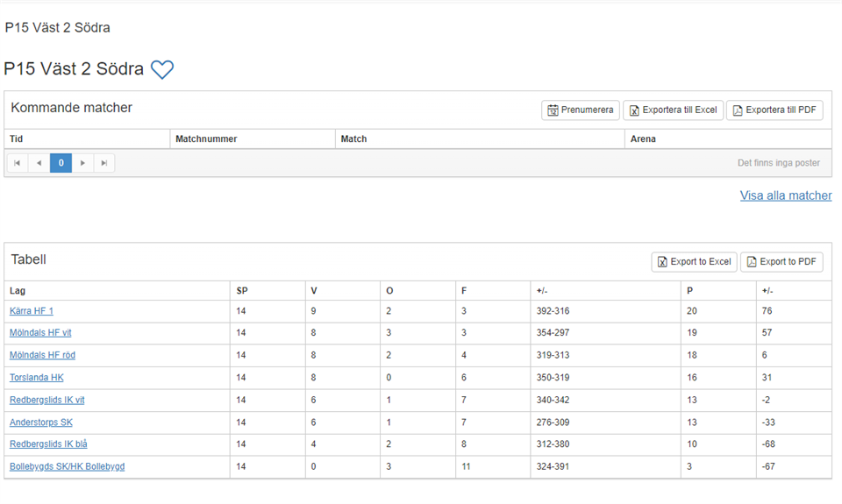Export the Tabell standings to PDF
842x504 pixels.
point(781,262)
